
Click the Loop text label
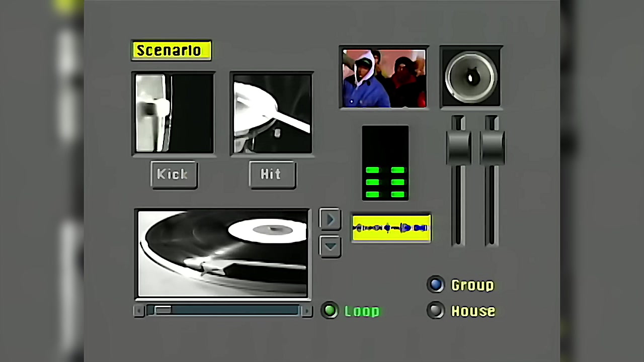pos(362,311)
